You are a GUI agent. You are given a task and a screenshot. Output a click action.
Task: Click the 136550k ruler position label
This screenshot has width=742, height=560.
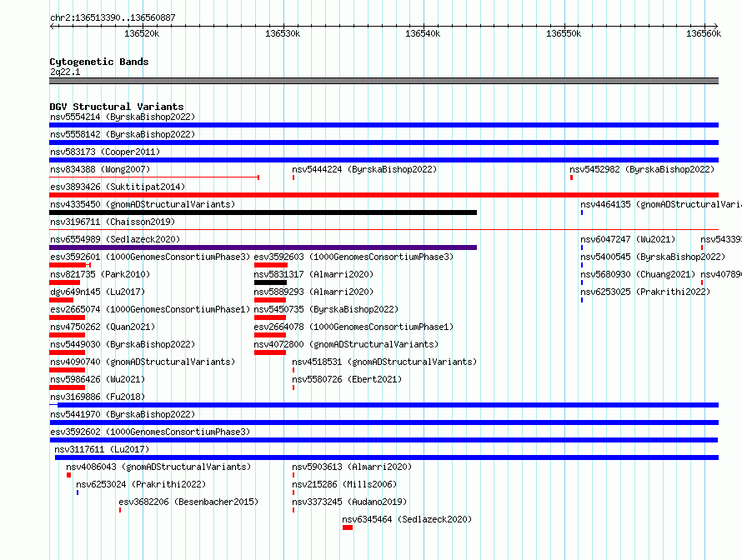(564, 33)
